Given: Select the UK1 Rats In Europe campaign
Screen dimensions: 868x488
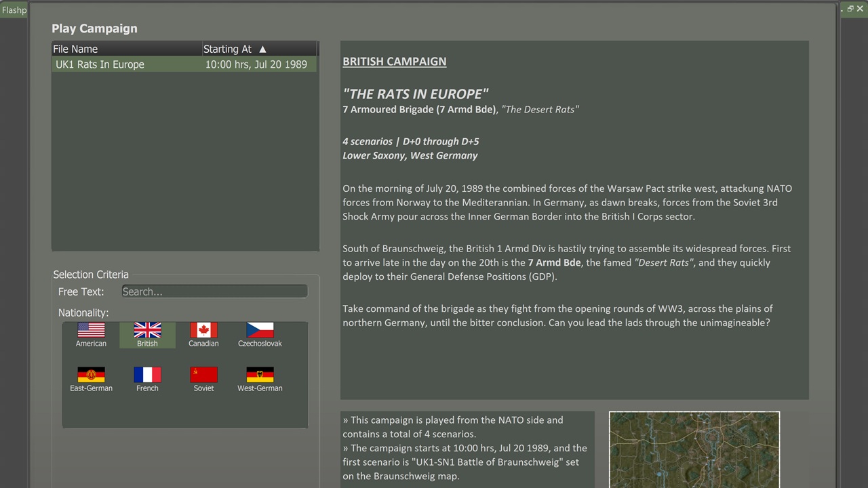Looking at the screenshot, I should (184, 64).
